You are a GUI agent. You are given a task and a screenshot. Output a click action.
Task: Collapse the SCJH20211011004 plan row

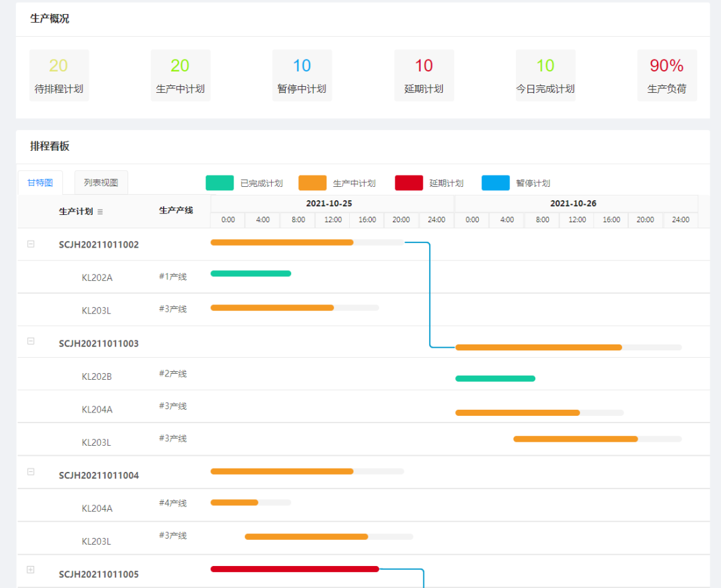(x=31, y=472)
